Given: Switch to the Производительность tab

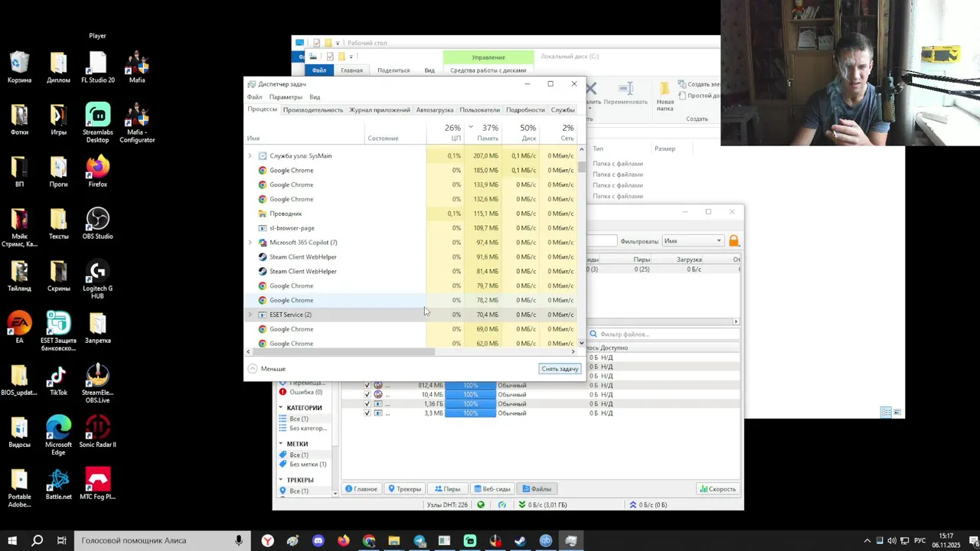Looking at the screenshot, I should click(313, 110).
